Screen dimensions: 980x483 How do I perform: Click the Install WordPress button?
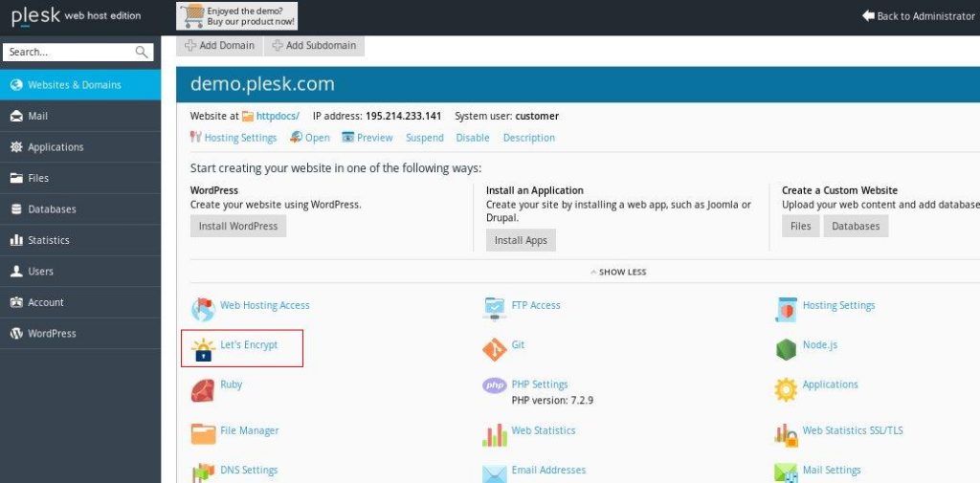tap(238, 226)
